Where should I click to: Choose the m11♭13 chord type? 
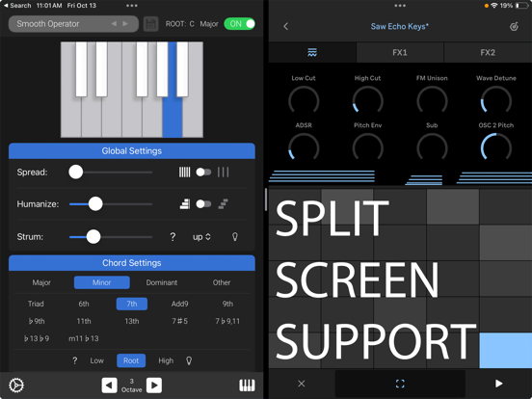tap(84, 338)
